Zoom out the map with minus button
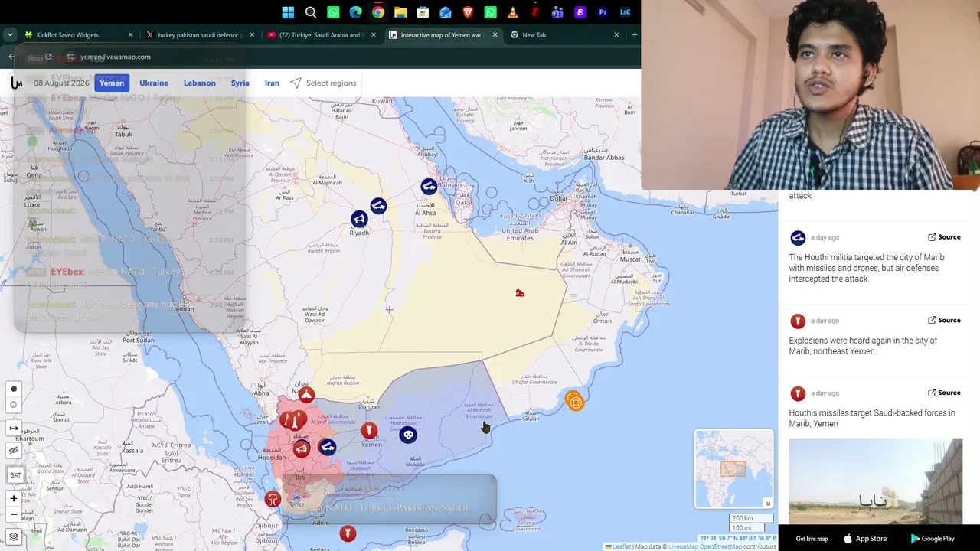Image resolution: width=980 pixels, height=551 pixels. pos(14,514)
